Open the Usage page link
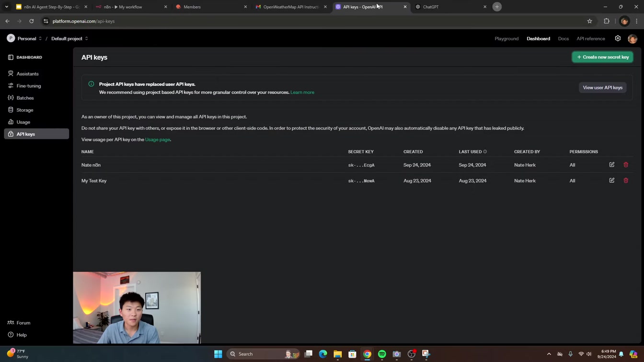Image resolution: width=644 pixels, height=362 pixels. coord(158,140)
